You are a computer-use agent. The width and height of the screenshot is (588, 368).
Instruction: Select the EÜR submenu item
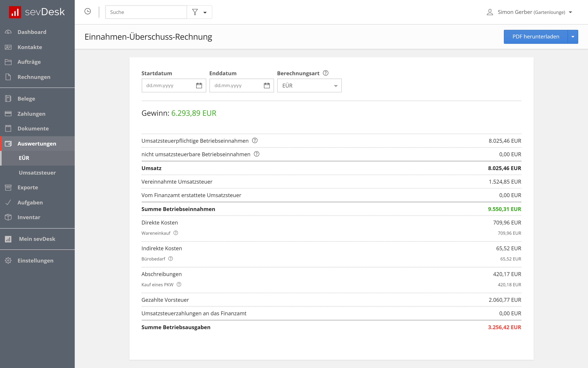pyautogui.click(x=37, y=158)
